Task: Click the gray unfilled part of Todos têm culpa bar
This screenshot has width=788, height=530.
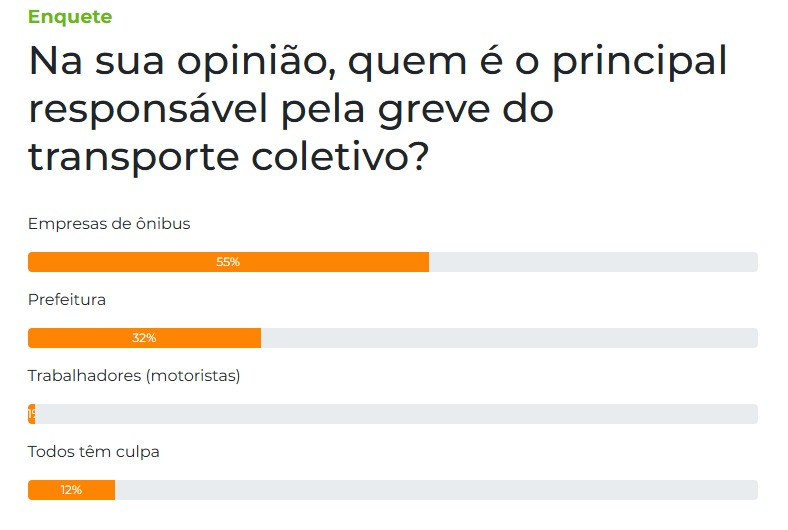Action: coord(436,490)
